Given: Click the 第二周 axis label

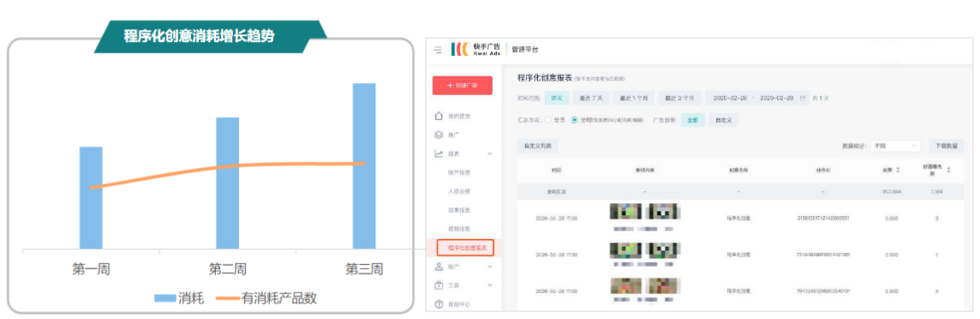Looking at the screenshot, I should (228, 269).
